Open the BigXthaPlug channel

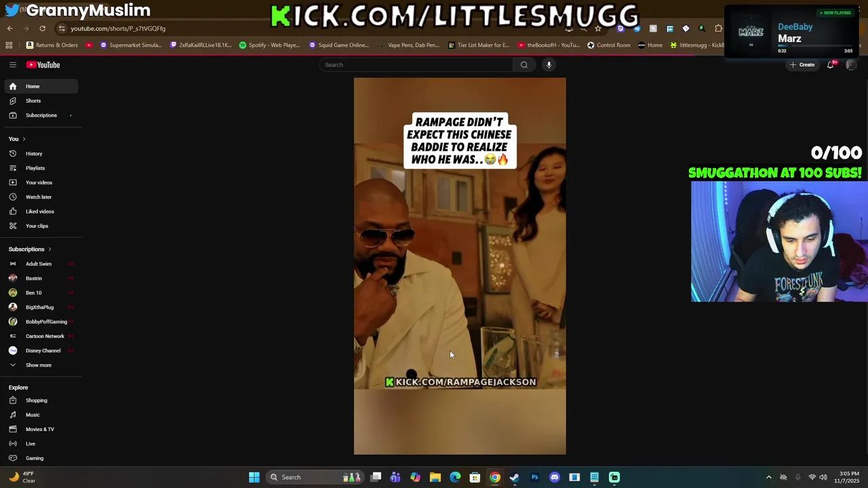41,307
